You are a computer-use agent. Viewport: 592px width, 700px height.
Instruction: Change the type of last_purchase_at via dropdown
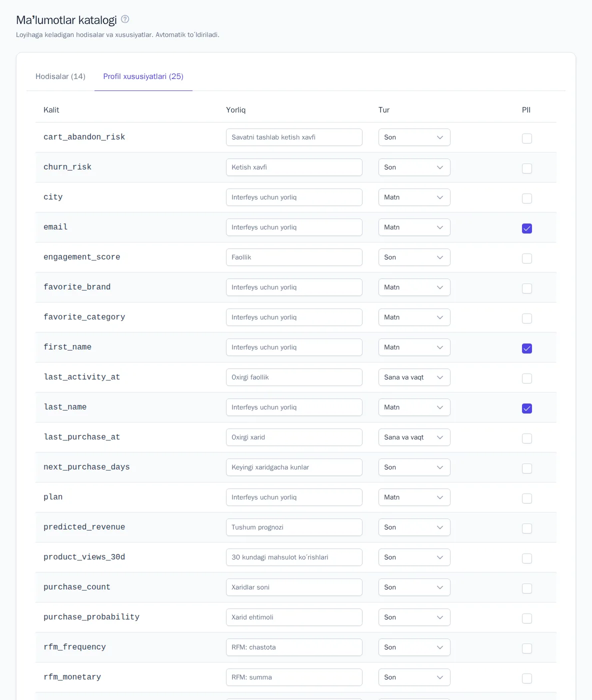414,437
